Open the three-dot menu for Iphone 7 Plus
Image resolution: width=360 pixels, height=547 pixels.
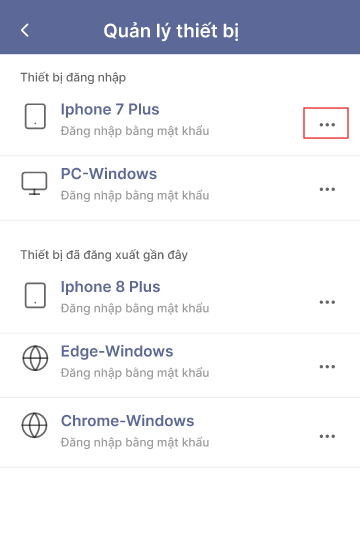click(x=327, y=125)
